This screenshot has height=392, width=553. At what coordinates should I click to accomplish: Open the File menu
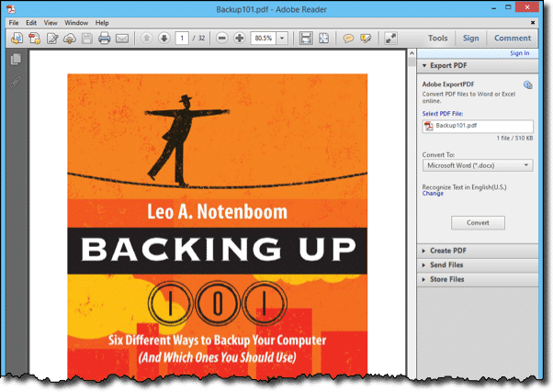tap(14, 23)
